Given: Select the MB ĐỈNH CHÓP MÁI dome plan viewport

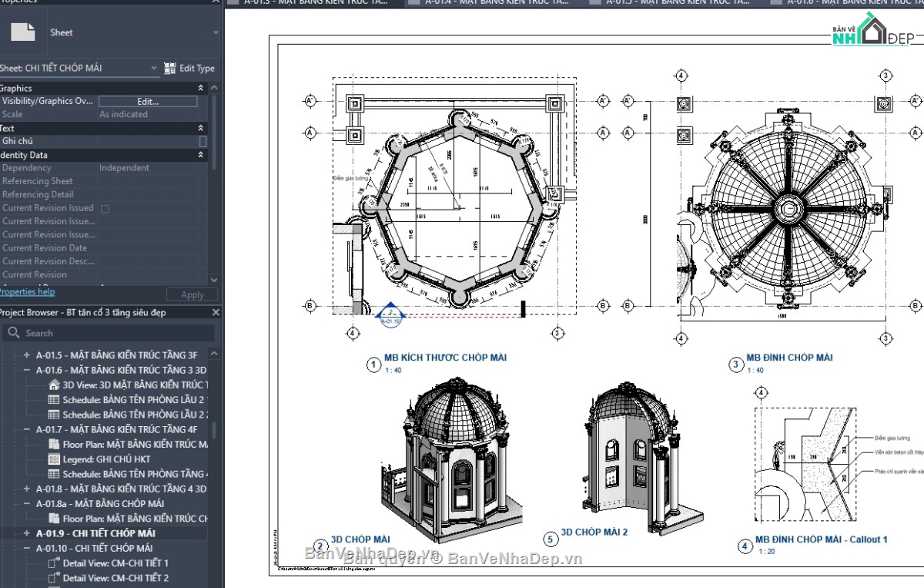Looking at the screenshot, I should point(787,208).
